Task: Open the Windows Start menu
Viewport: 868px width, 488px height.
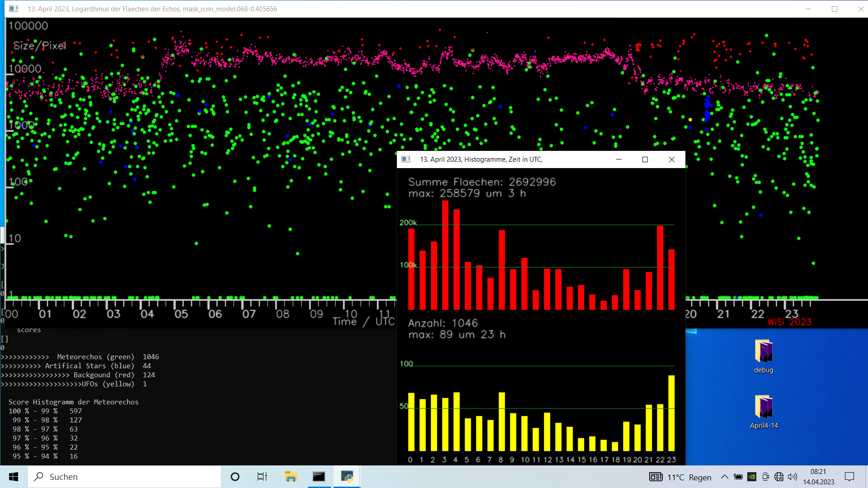Action: [x=14, y=477]
